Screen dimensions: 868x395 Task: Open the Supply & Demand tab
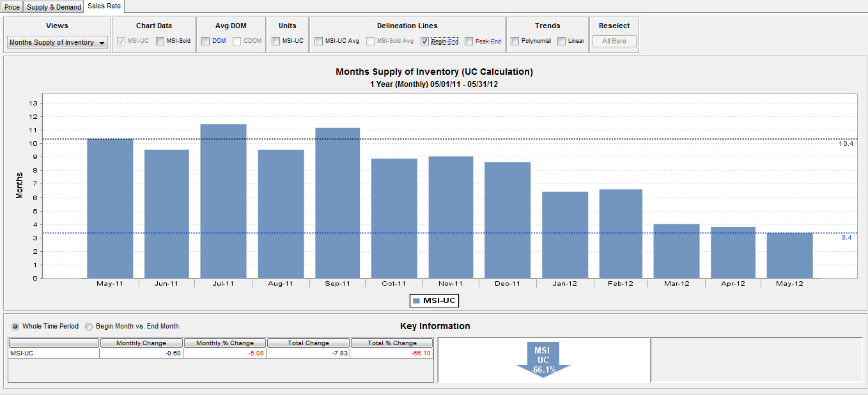pos(54,7)
